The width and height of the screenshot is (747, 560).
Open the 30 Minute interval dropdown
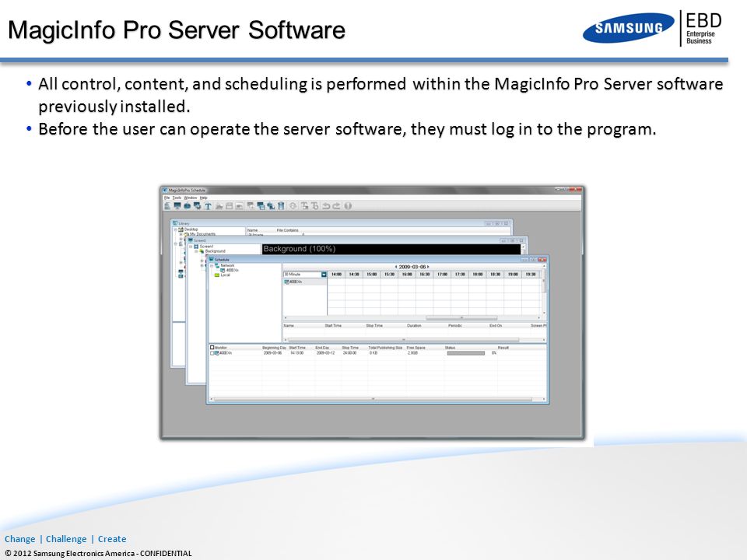point(324,275)
